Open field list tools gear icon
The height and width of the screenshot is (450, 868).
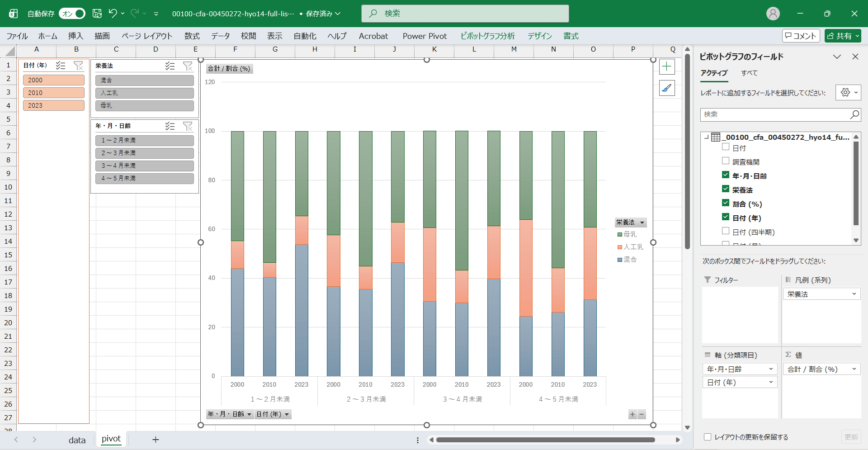[x=848, y=93]
